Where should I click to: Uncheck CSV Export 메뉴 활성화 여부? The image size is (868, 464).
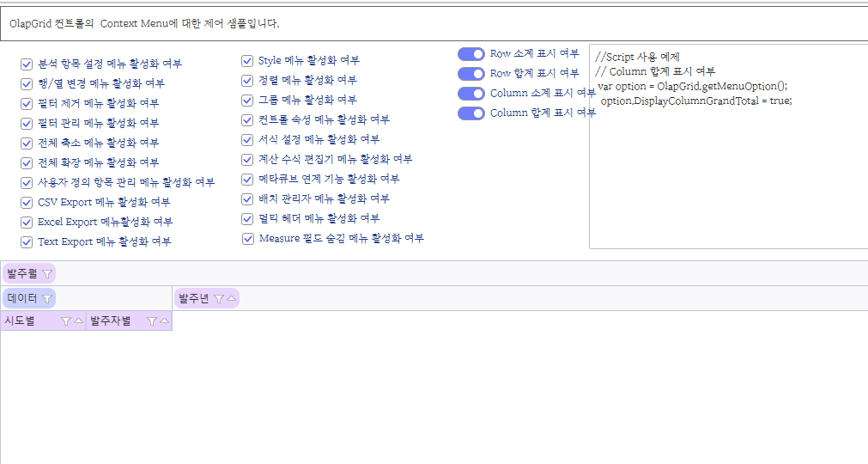point(27,203)
